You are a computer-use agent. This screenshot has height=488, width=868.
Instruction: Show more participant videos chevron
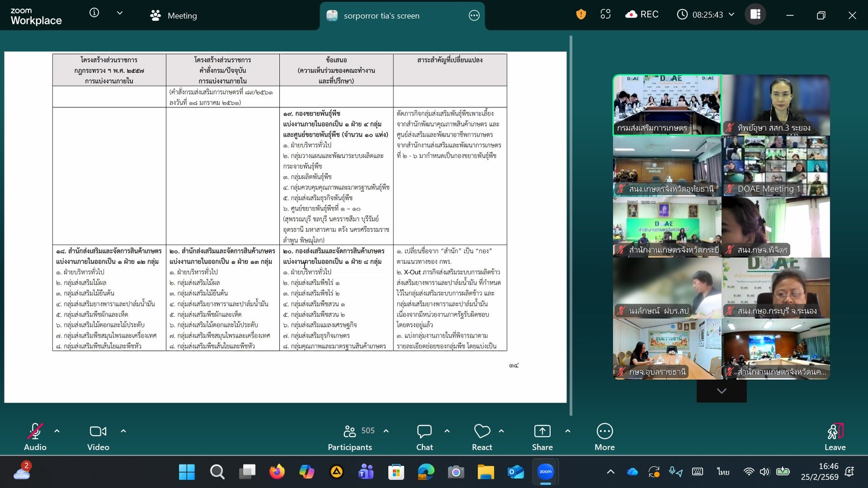tap(721, 391)
